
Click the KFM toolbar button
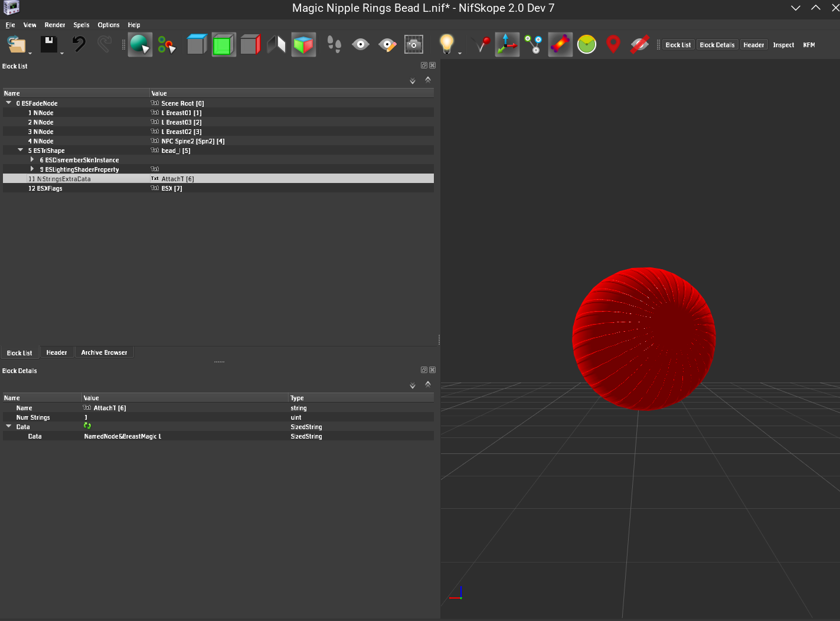tap(809, 45)
